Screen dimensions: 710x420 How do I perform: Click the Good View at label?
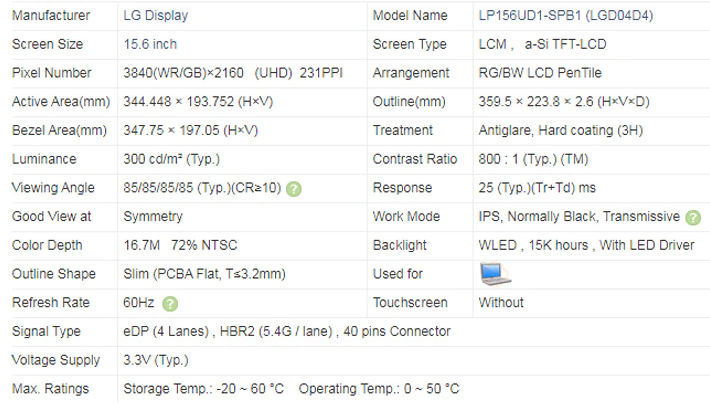coord(51,217)
